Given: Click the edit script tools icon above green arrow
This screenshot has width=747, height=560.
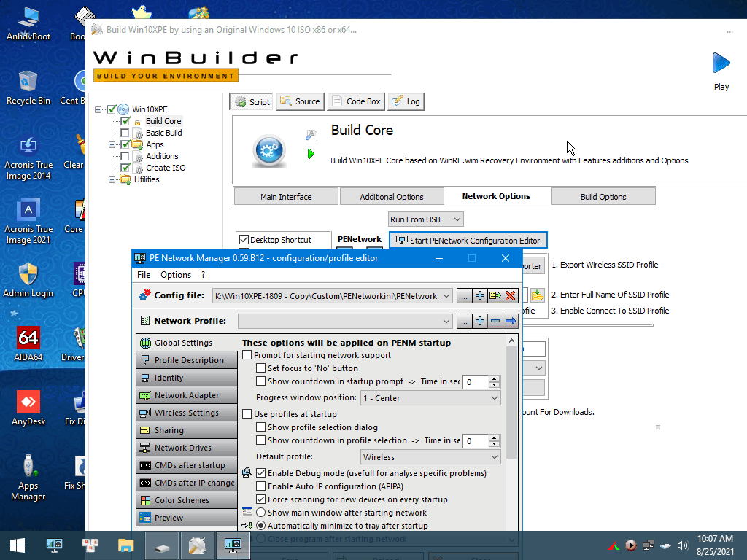Looking at the screenshot, I should [x=311, y=135].
